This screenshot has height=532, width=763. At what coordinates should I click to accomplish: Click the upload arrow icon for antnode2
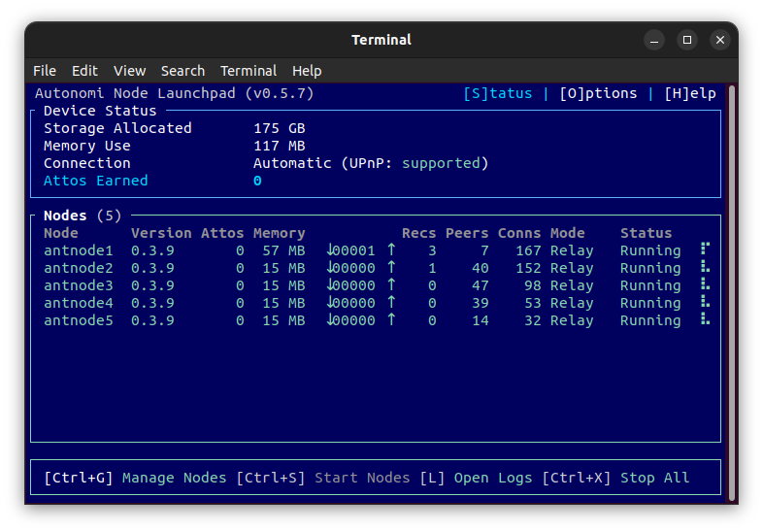coord(392,268)
